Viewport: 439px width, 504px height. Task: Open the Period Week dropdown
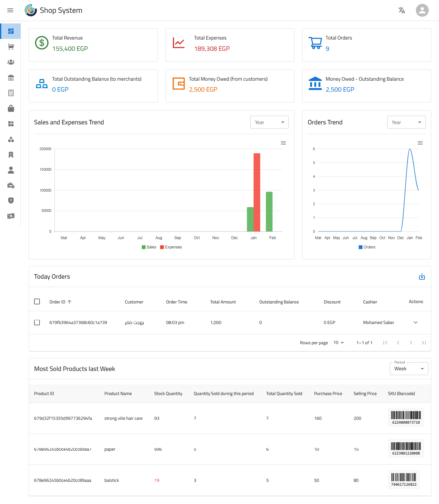coord(409,369)
